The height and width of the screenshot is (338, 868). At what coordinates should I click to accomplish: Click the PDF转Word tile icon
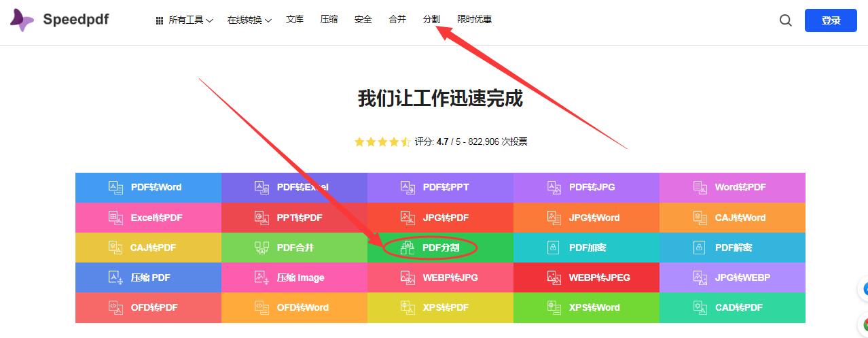[x=116, y=187]
